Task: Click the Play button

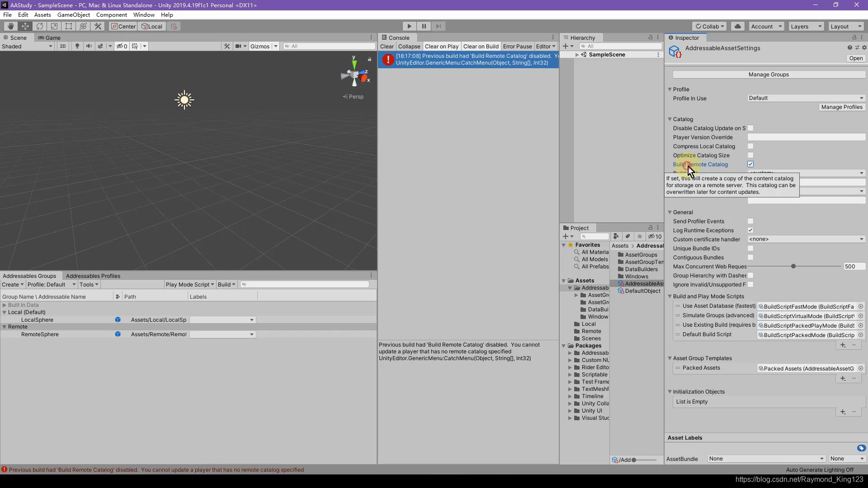Action: (409, 26)
